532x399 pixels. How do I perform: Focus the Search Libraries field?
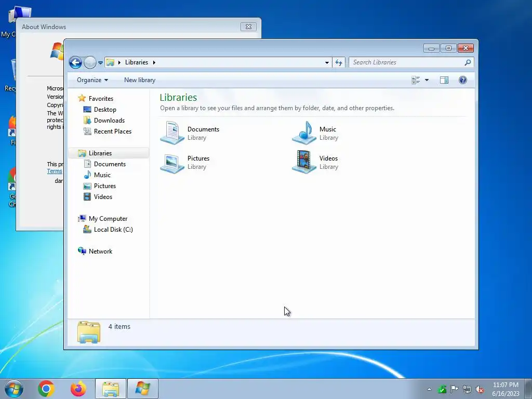coord(411,62)
